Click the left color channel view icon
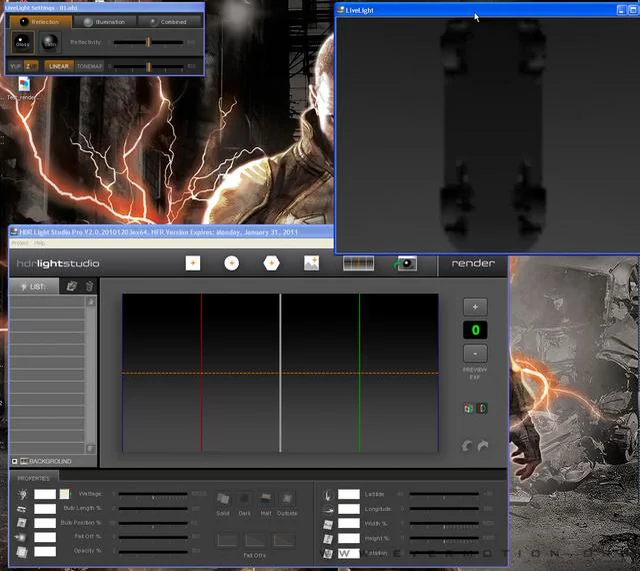The width and height of the screenshot is (640, 571). pyautogui.click(x=469, y=408)
